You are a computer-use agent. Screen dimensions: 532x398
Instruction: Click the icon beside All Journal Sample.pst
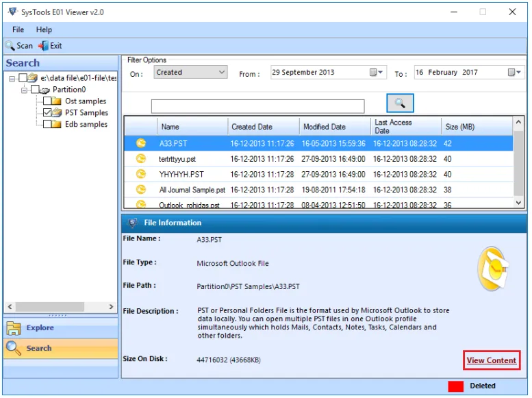(x=141, y=190)
